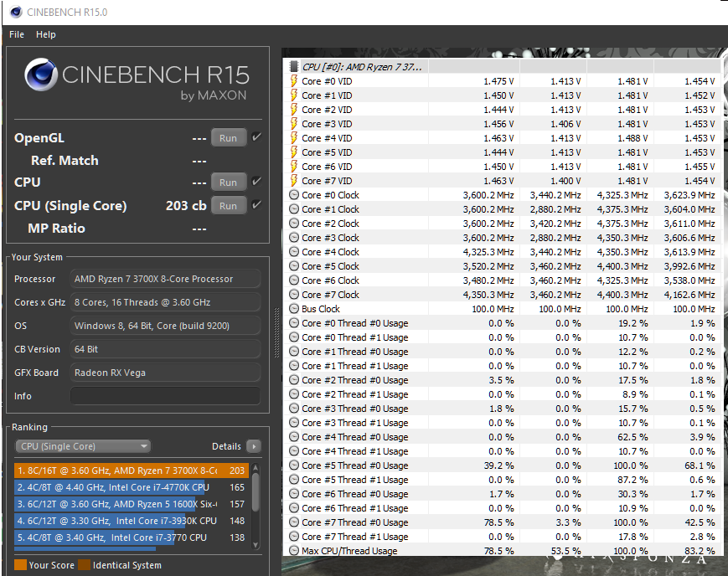The height and width of the screenshot is (576, 728).
Task: Click the Core #4 Thread #0 Usage row label
Action: [354, 437]
